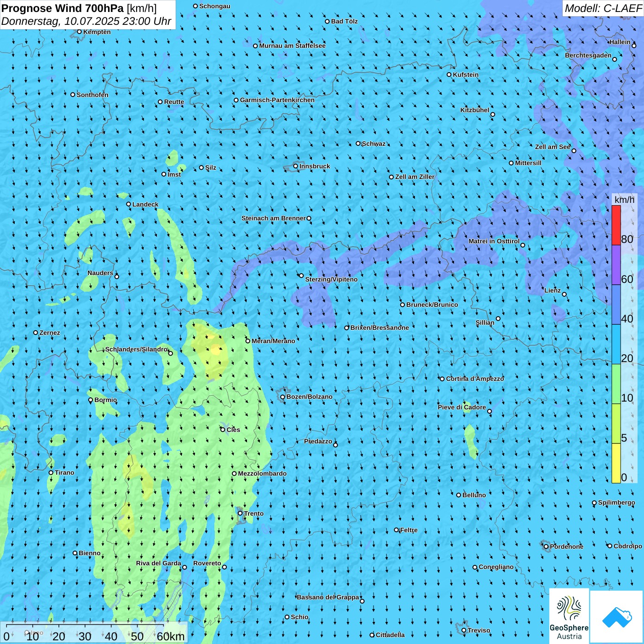
Task: Click the 'Cittadella' city label
Action: point(390,635)
